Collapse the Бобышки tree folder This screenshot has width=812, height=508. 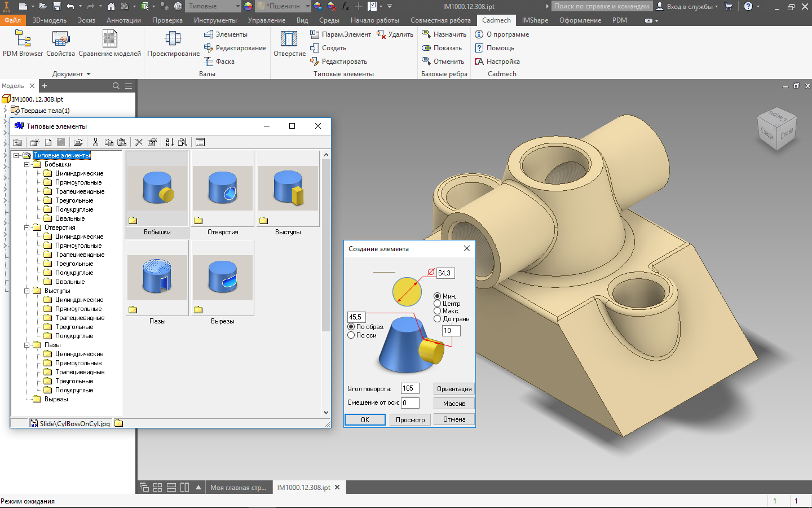(x=27, y=164)
